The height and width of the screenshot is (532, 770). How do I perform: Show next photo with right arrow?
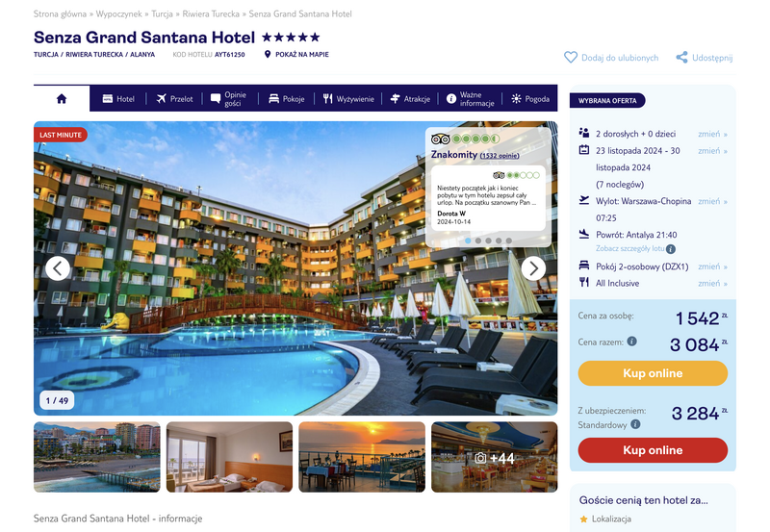tap(533, 268)
